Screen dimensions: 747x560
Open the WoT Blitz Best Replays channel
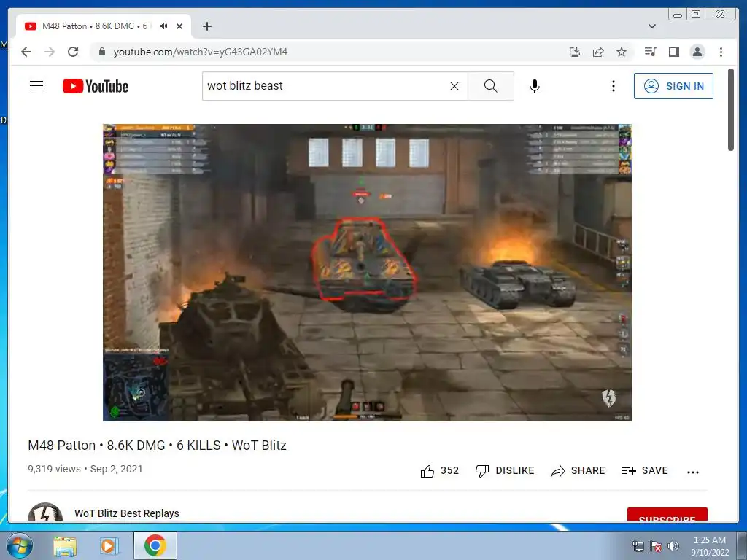[127, 513]
